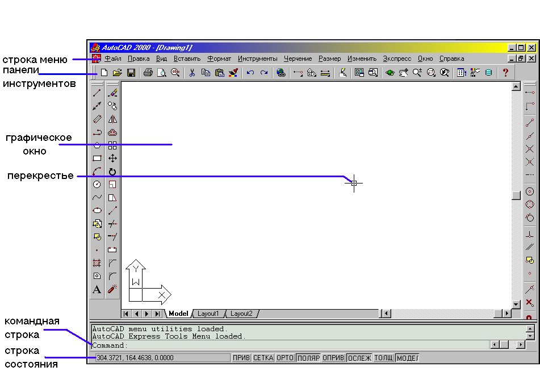Click the scissors Cut icon

192,73
